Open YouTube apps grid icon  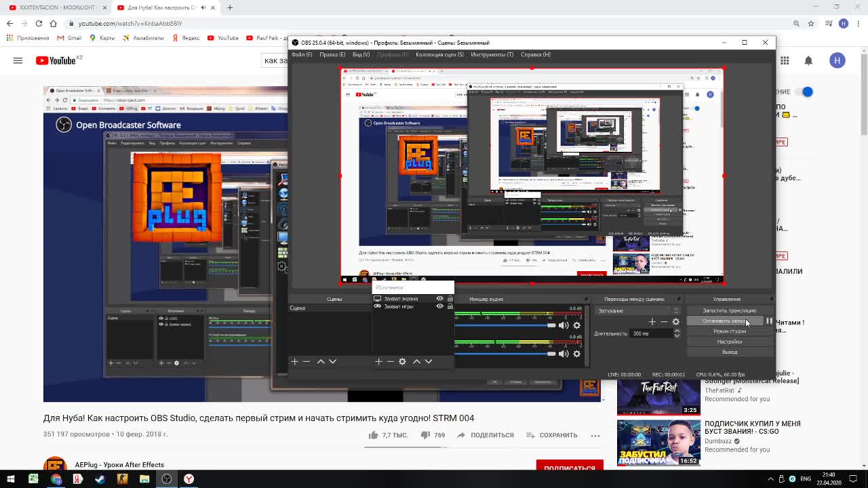(785, 60)
